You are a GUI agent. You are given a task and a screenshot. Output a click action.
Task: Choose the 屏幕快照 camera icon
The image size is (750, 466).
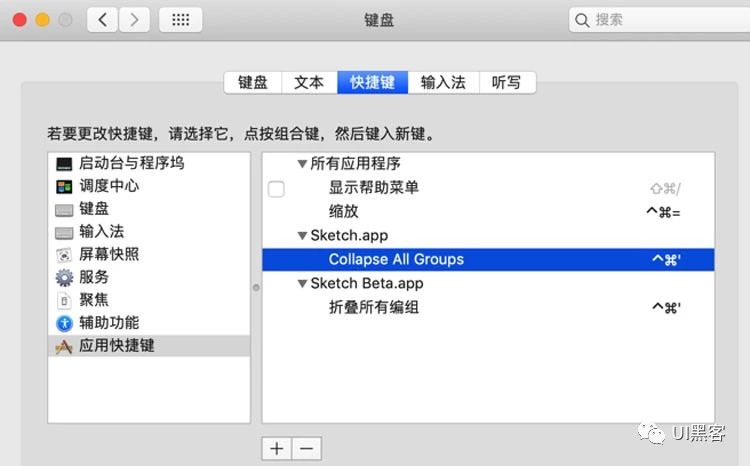point(64,254)
